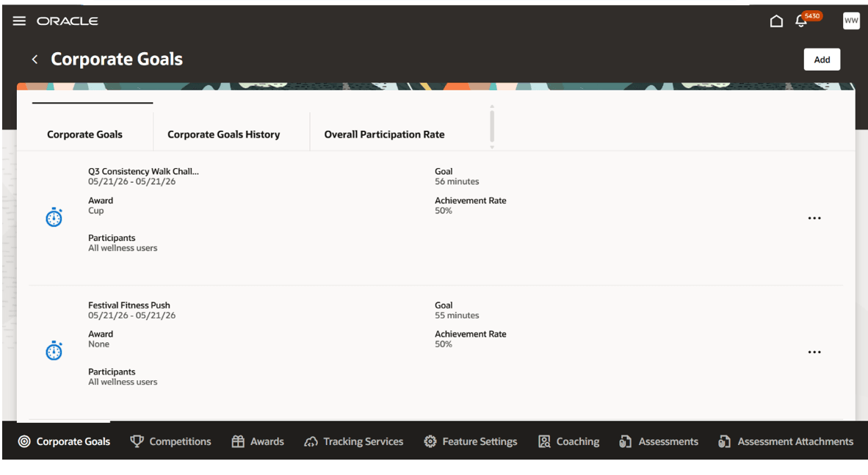
Task: Select Assessments in the bottom navigation
Action: point(659,441)
